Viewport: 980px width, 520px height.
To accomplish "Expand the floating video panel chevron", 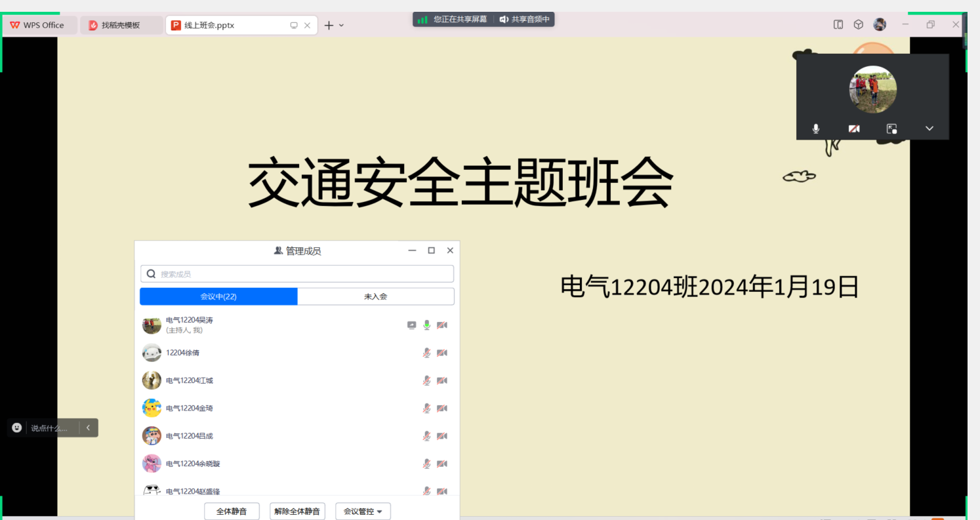I will [x=929, y=129].
